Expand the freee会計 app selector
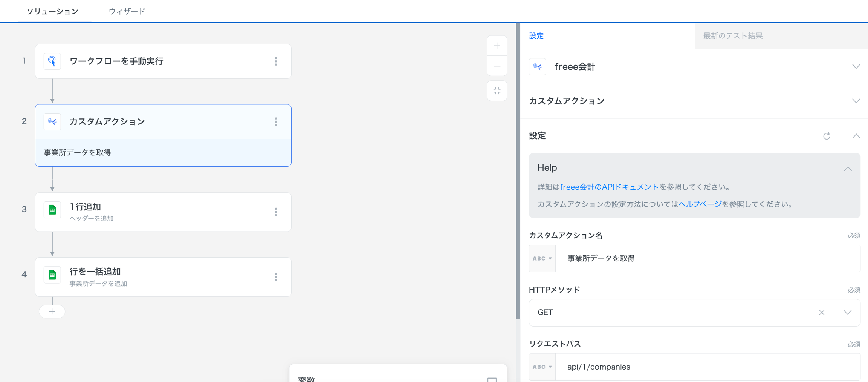This screenshot has height=382, width=868. point(856,67)
